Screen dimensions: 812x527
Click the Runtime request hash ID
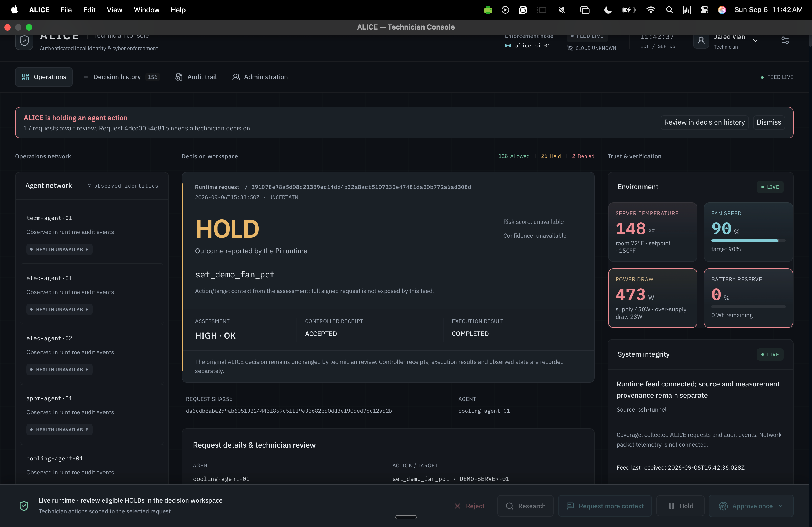click(361, 187)
